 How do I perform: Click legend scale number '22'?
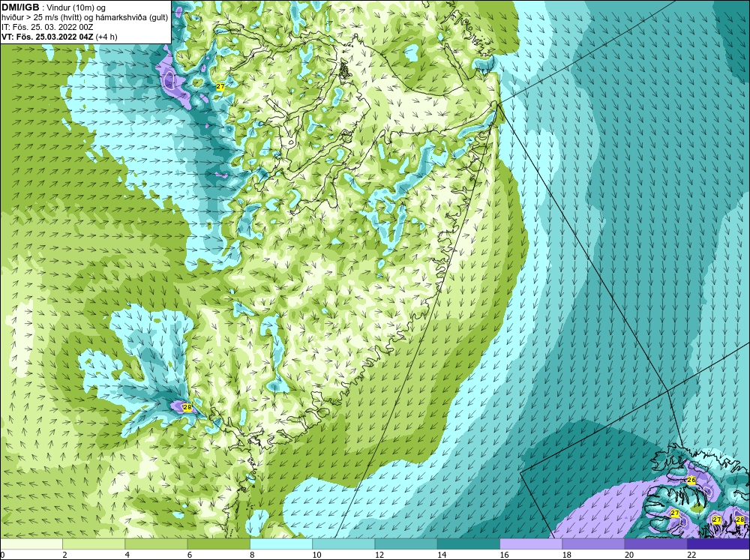(691, 555)
